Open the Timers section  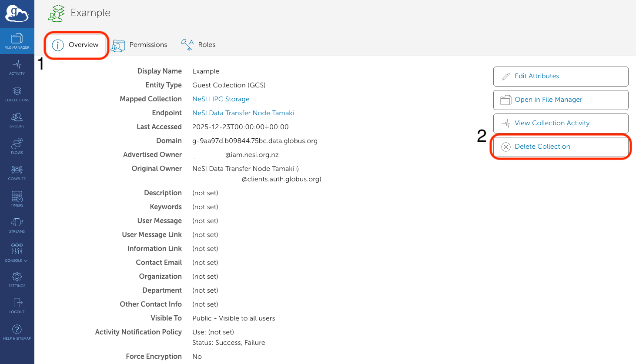17,199
